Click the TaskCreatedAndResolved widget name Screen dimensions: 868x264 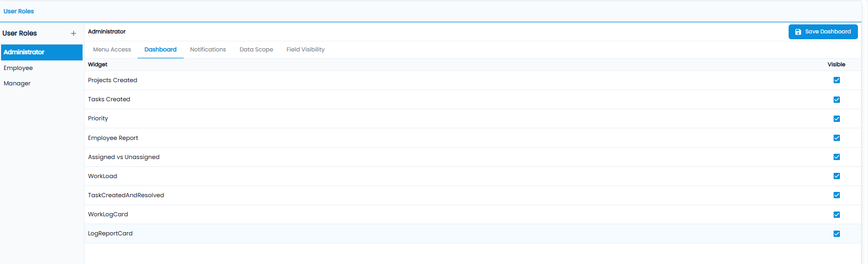click(126, 195)
